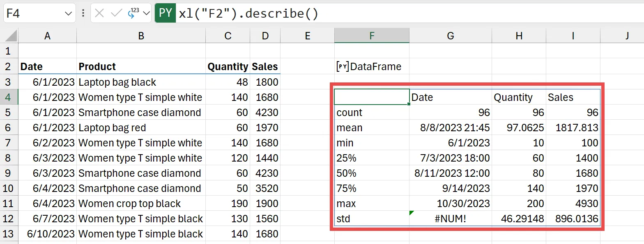Click the green error indicator on #NUM! cell

click(x=412, y=212)
